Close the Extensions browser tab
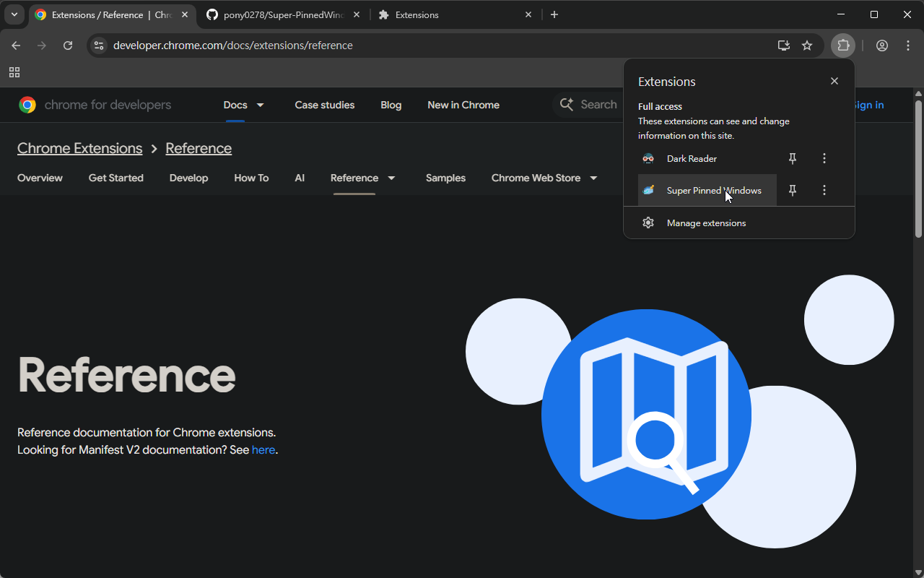Viewport: 924px width, 578px height. pos(528,14)
